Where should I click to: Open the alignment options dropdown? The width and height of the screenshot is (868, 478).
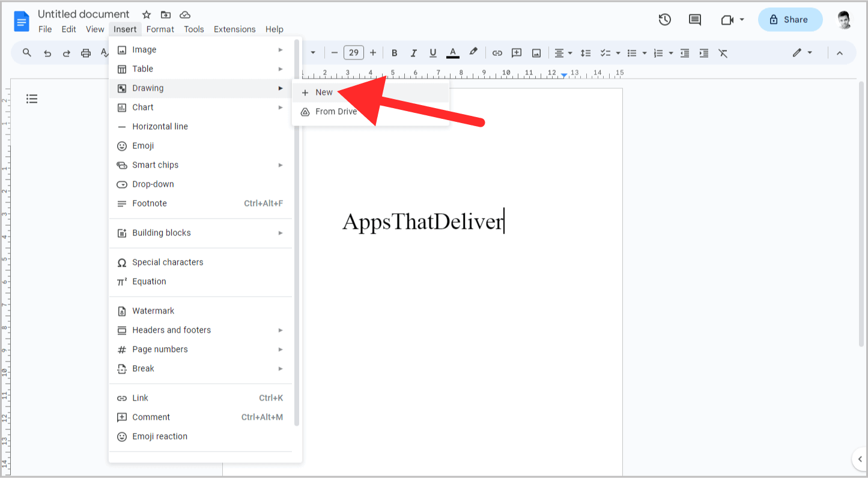pos(563,53)
